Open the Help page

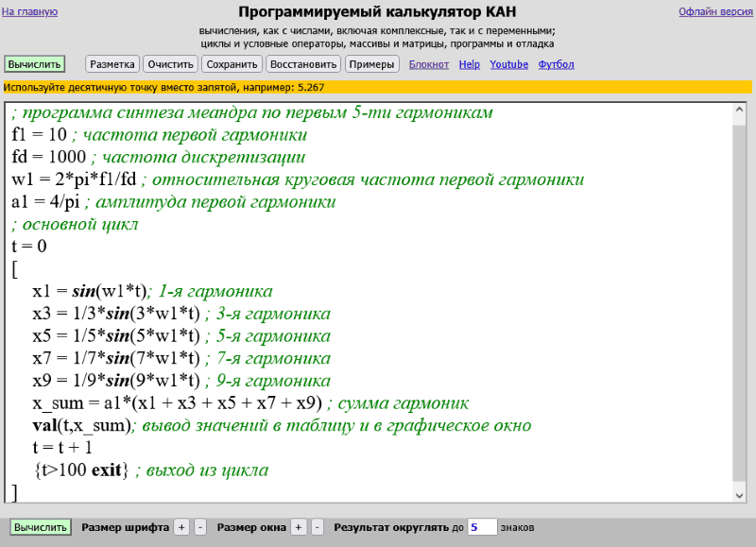pyautogui.click(x=470, y=64)
